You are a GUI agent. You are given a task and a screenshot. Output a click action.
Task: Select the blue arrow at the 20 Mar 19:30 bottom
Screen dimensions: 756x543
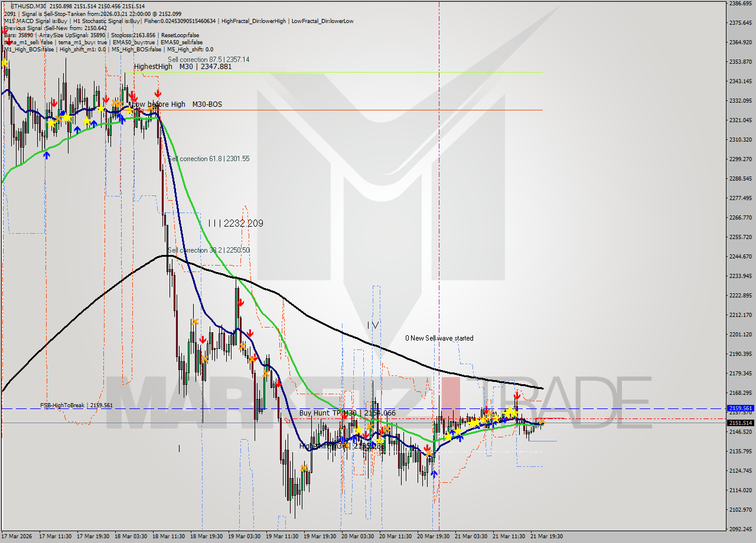(435, 475)
